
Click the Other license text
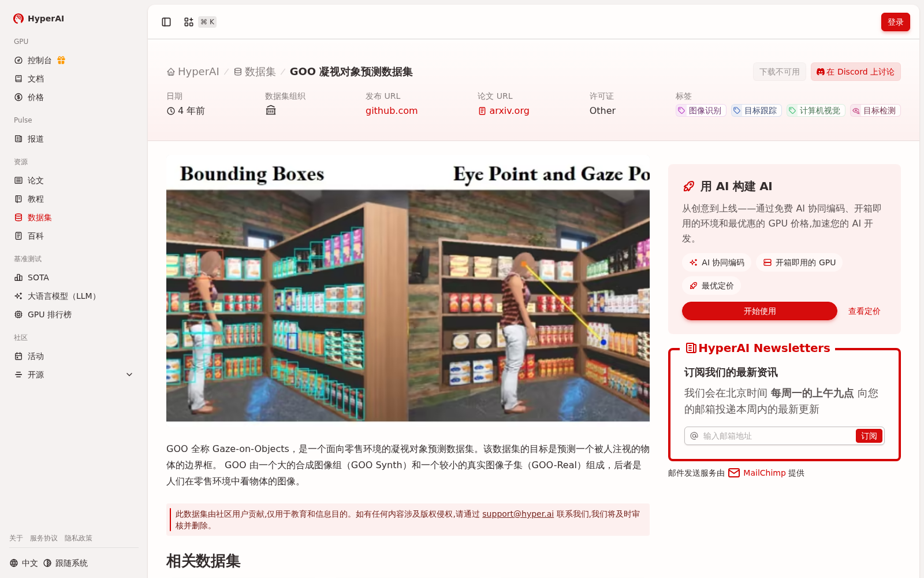click(x=602, y=110)
